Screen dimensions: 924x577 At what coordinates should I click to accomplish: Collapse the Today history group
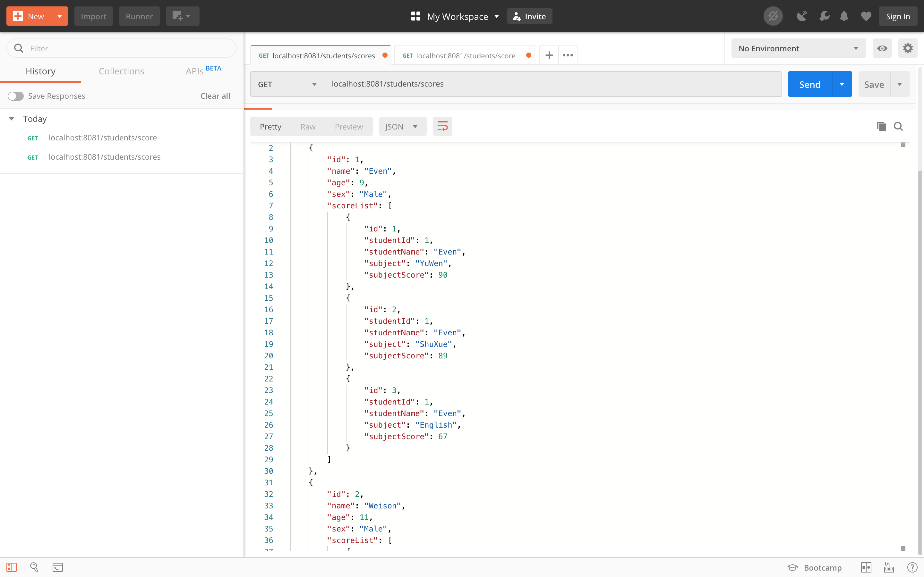[x=12, y=119]
